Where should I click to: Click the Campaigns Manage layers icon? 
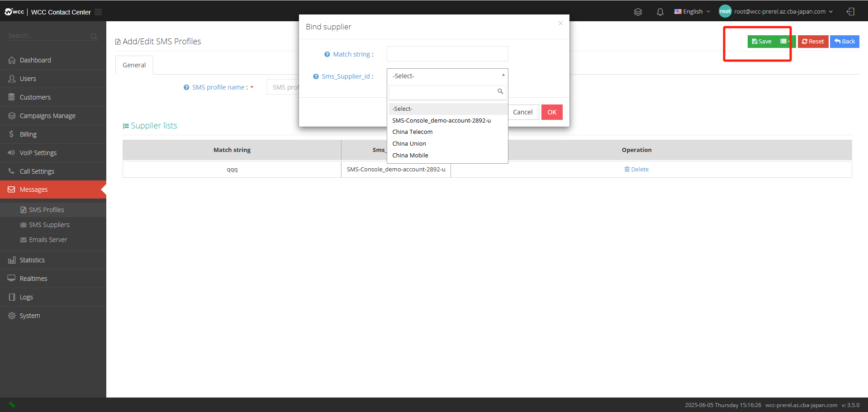point(12,116)
